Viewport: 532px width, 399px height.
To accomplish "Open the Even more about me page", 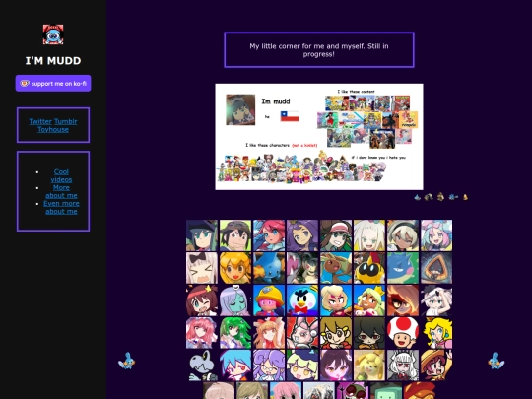I will coord(61,207).
